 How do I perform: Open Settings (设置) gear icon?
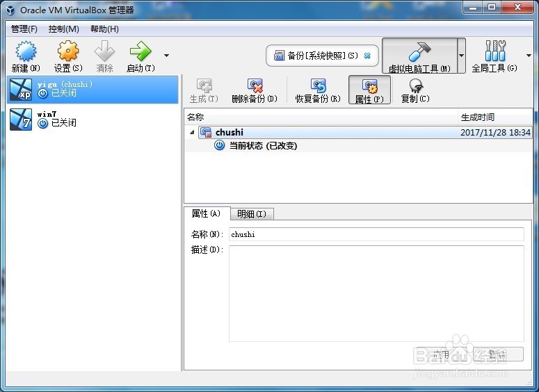coord(68,51)
